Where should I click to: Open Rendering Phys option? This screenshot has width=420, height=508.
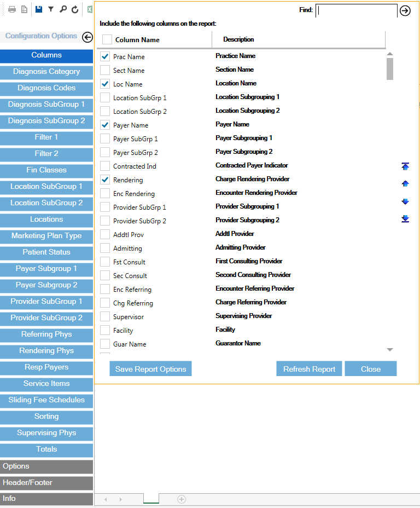click(x=46, y=351)
